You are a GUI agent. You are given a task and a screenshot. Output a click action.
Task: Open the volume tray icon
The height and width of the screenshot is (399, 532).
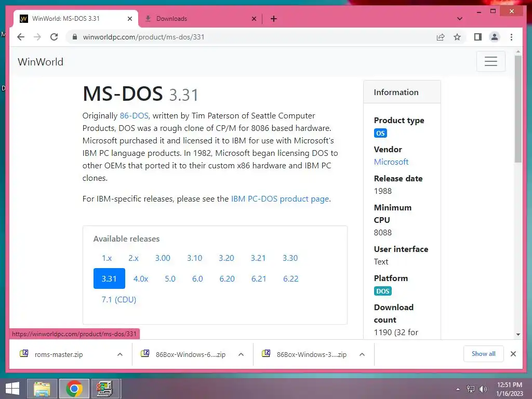click(483, 389)
